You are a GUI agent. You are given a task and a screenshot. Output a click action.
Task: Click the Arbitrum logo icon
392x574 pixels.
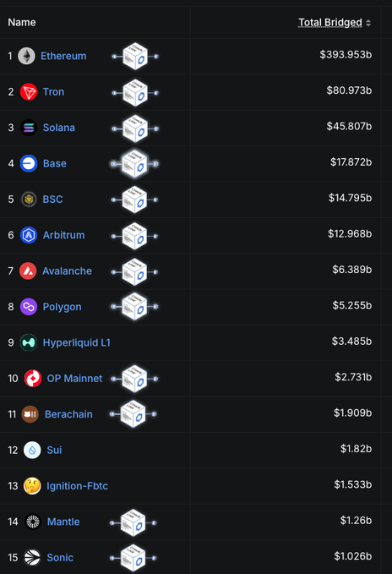[x=29, y=235]
